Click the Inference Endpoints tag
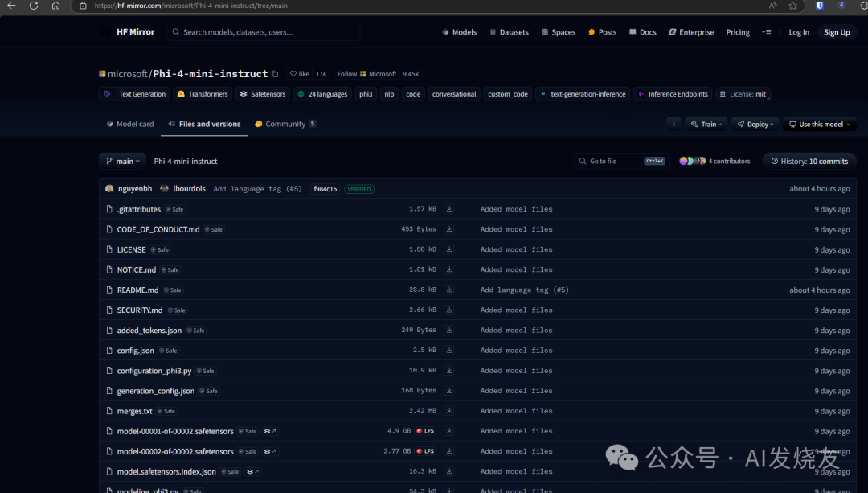Screen dimensions: 868x493 point(673,94)
